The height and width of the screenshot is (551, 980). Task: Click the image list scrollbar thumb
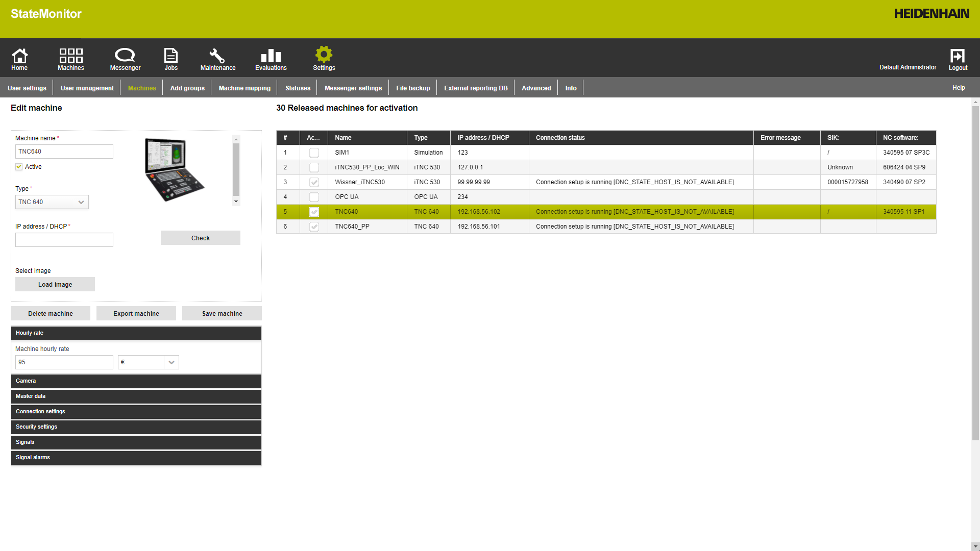coord(236,169)
